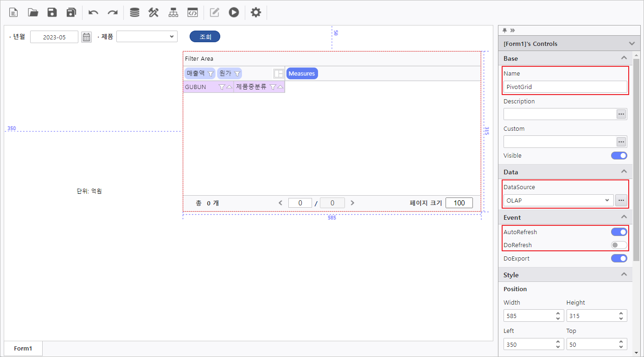Toggle the Visible switch

click(x=619, y=156)
